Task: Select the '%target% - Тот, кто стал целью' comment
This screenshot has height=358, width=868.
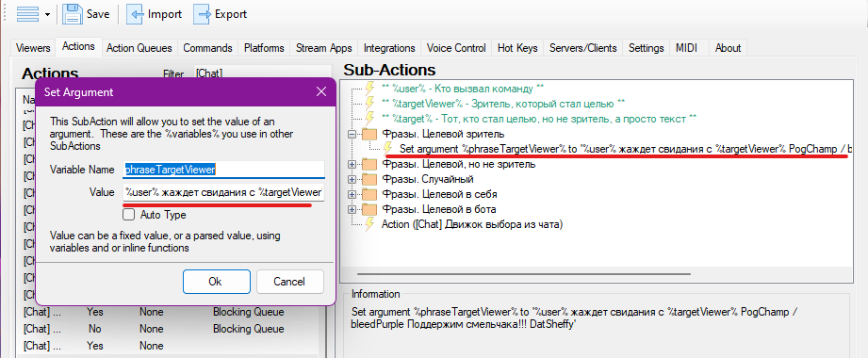Action: pos(539,119)
